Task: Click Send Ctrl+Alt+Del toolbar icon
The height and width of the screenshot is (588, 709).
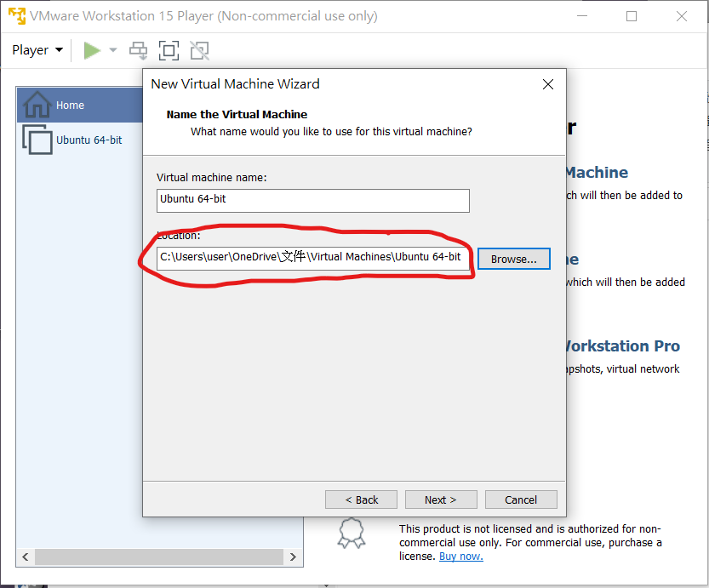Action: (139, 50)
